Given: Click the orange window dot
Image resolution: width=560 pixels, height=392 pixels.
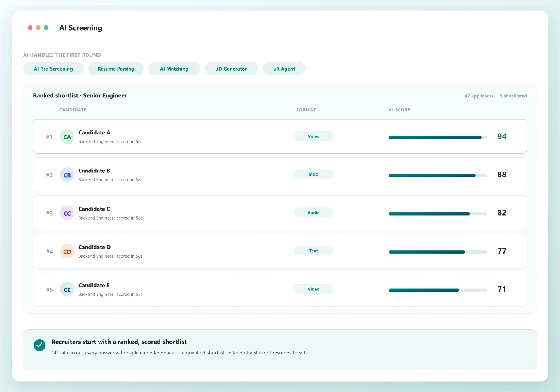Looking at the screenshot, I should [38, 28].
